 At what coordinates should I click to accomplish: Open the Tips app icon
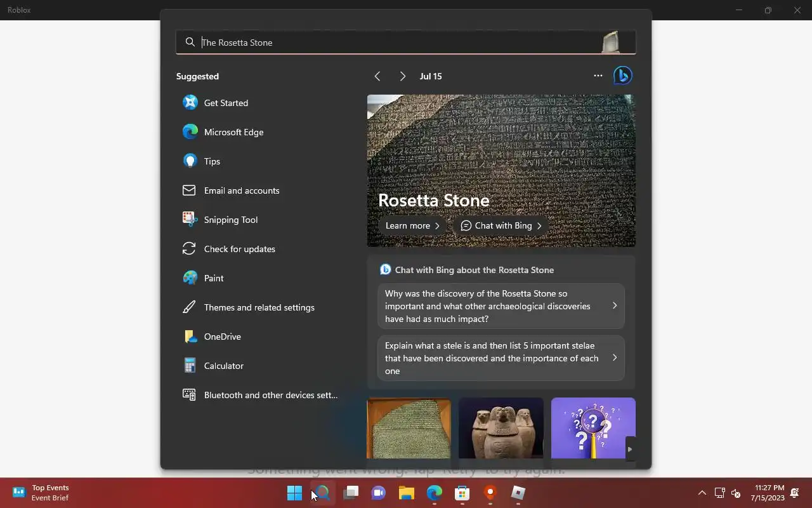[x=190, y=161]
